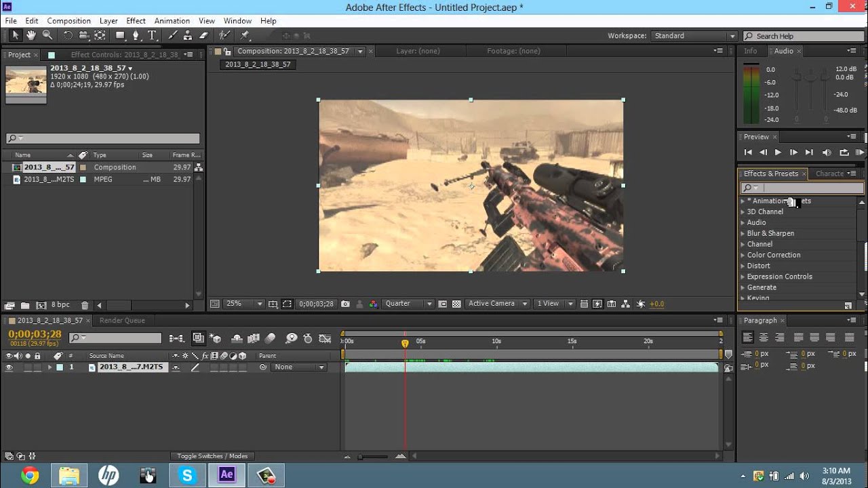This screenshot has height=488, width=868.
Task: Expand the Distort effects category
Action: click(743, 266)
